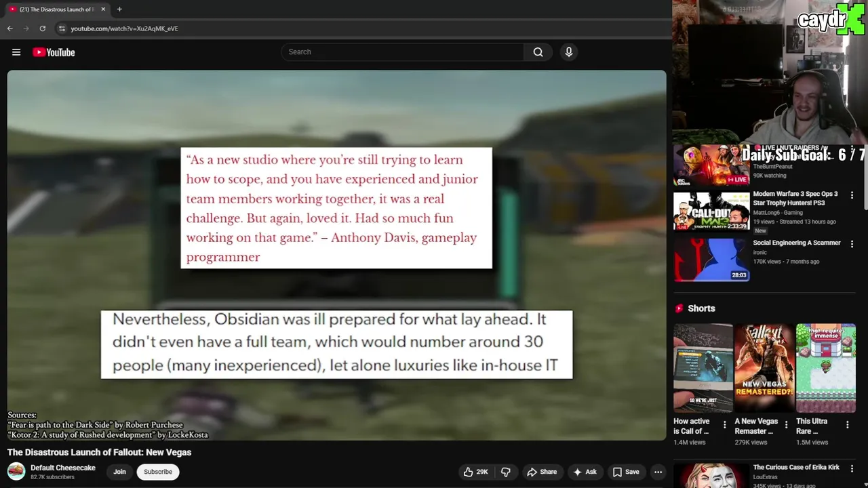
Task: Open options for Curious Case of Erika Kirk
Action: pyautogui.click(x=852, y=469)
